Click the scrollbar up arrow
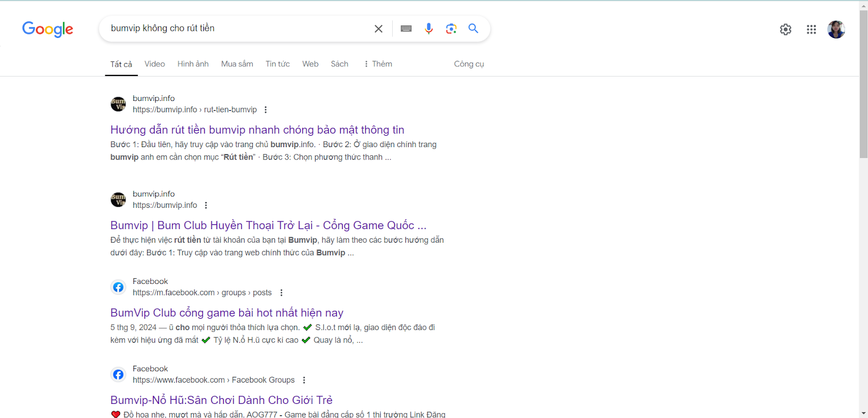The width and height of the screenshot is (868, 418). 864,5
